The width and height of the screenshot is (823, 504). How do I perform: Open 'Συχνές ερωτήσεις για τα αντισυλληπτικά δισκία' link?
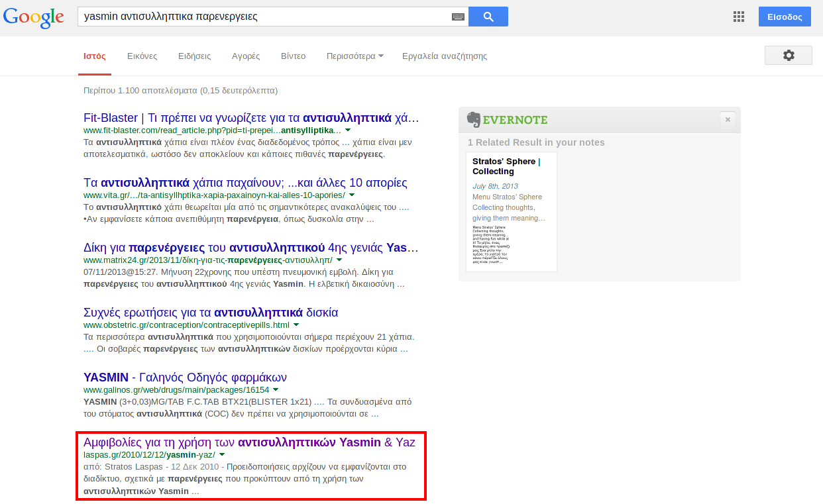pyautogui.click(x=211, y=313)
